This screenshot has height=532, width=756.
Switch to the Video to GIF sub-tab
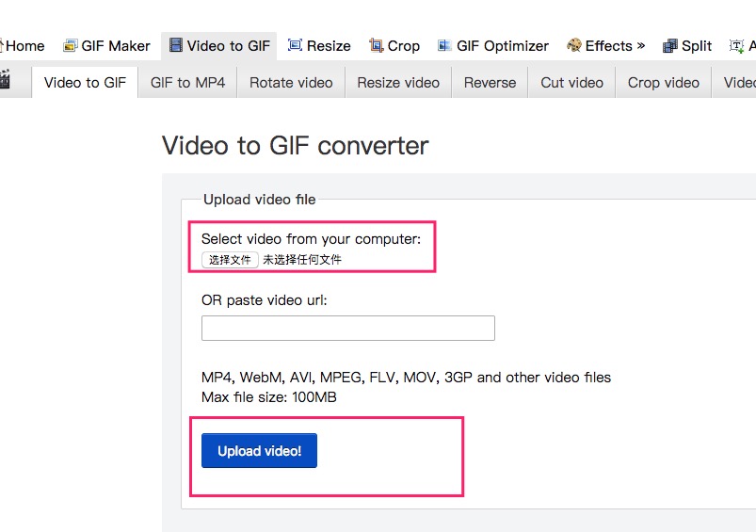click(85, 83)
